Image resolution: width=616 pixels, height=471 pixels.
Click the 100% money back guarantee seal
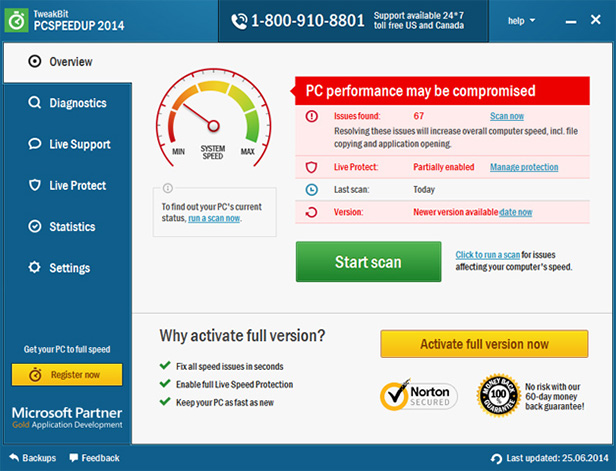tap(498, 395)
